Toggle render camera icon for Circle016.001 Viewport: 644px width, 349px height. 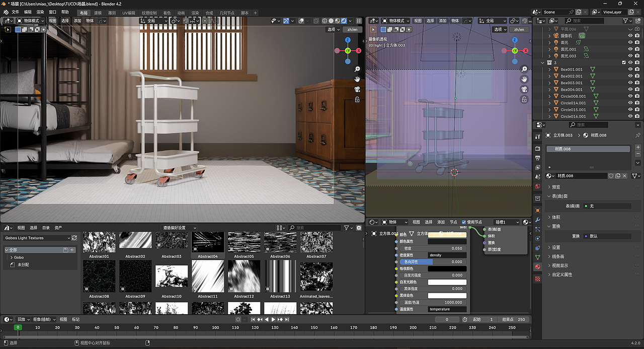click(637, 116)
